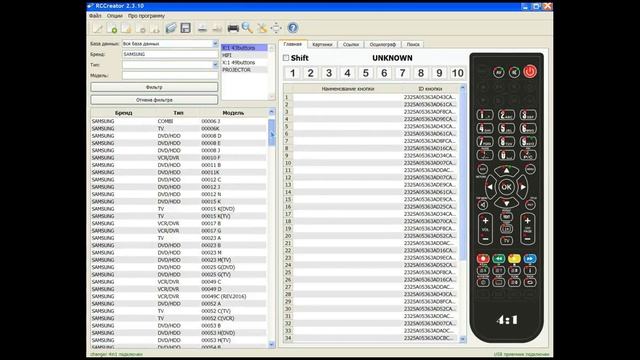The height and width of the screenshot is (360, 640).
Task: Click the red record key on the remote
Action: point(483,258)
